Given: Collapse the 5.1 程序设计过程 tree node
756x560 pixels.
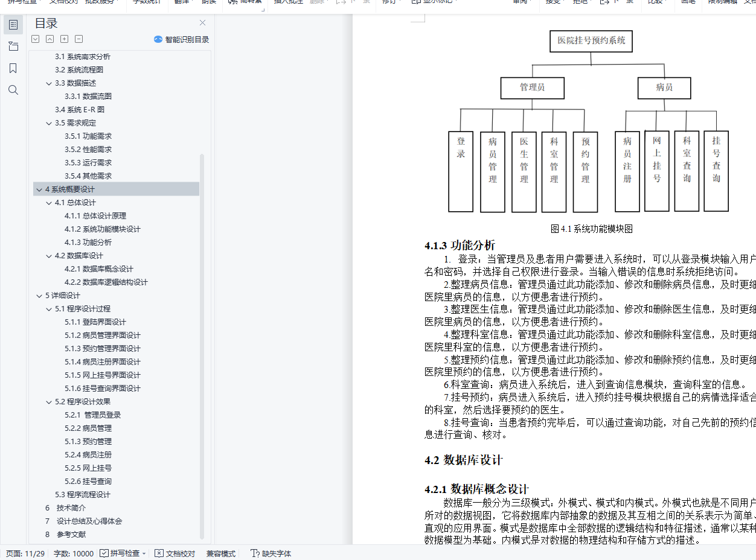Looking at the screenshot, I should click(x=49, y=309).
